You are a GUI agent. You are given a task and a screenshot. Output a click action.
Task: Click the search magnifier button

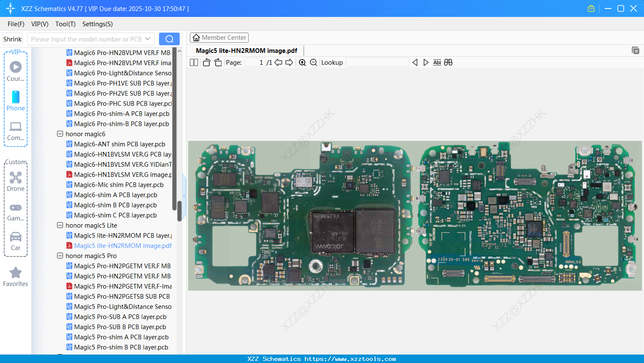[x=169, y=39]
